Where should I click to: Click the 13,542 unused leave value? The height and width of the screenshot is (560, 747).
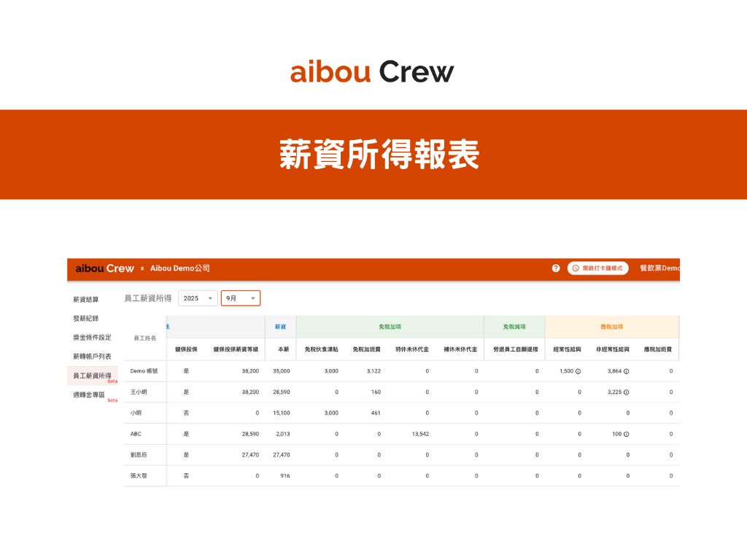click(420, 434)
